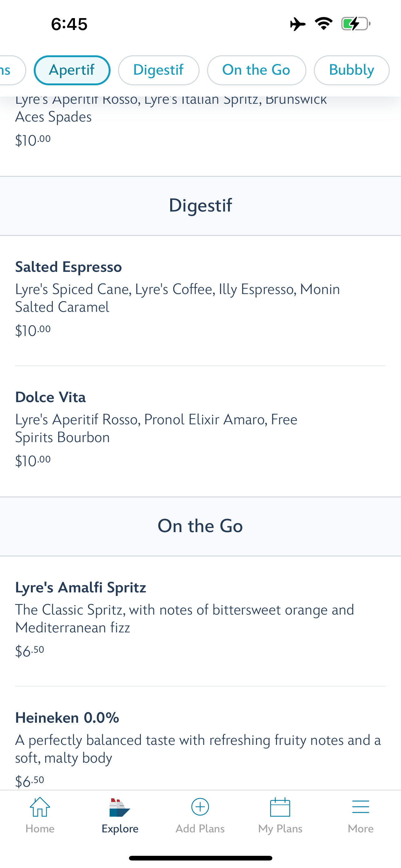
Task: Tap the On the Go section header
Action: [200, 526]
